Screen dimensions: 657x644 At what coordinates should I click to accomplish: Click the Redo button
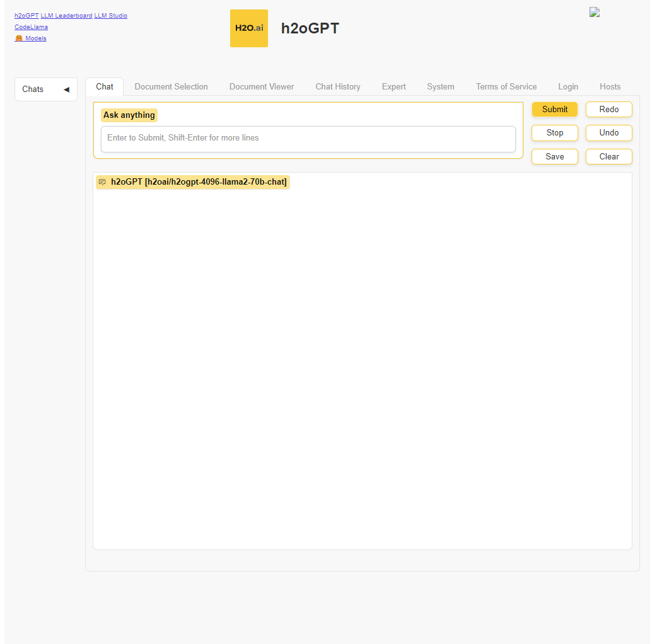point(608,110)
